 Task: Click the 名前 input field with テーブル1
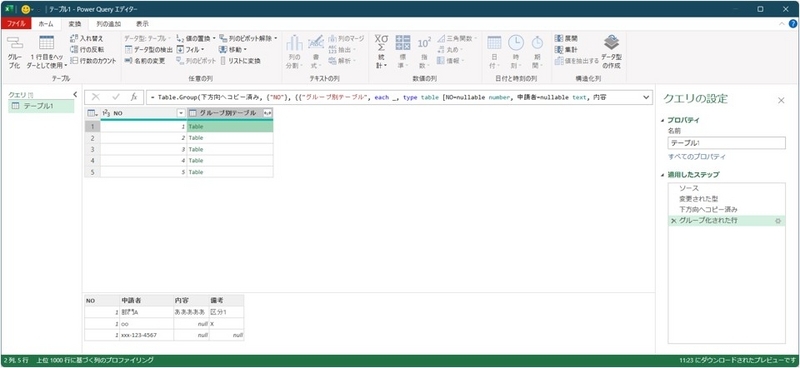[727, 143]
